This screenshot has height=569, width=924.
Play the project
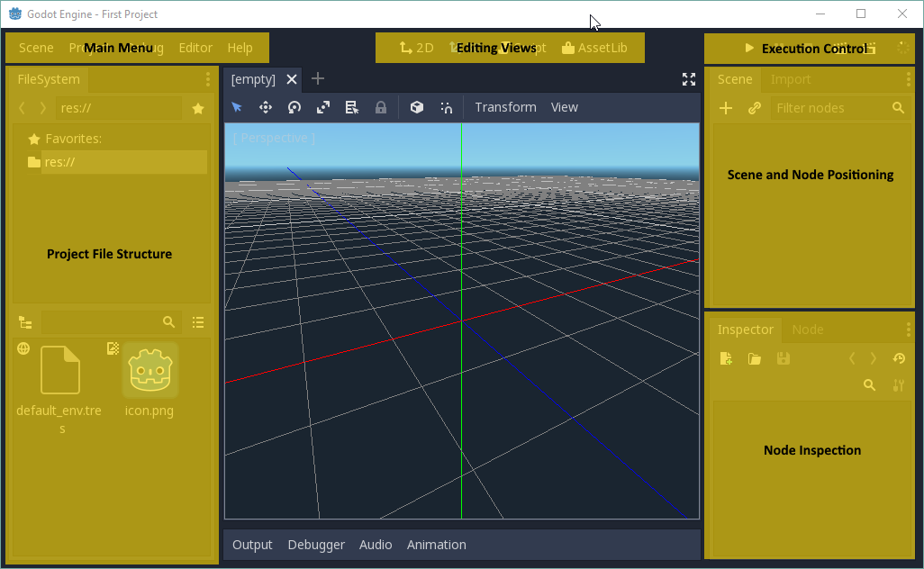point(749,48)
